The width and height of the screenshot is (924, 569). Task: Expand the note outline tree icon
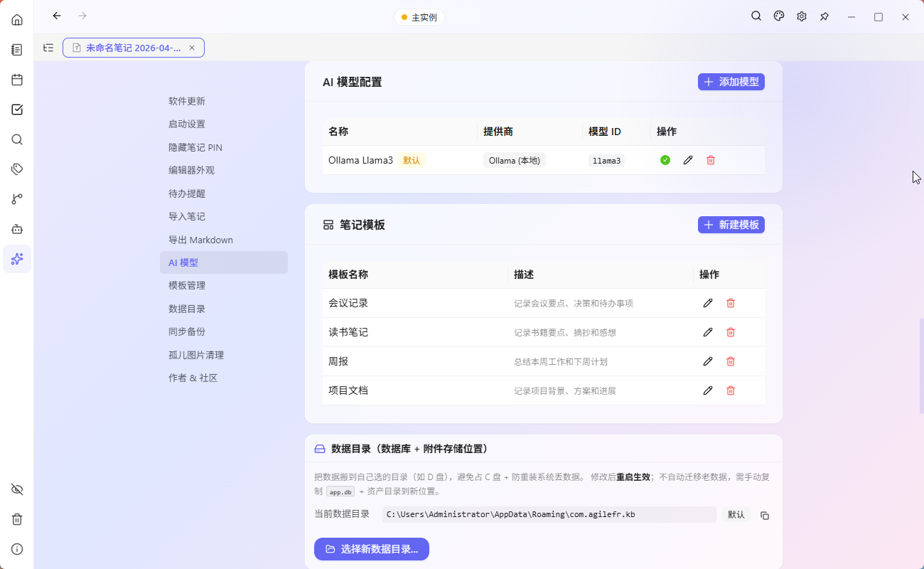48,47
